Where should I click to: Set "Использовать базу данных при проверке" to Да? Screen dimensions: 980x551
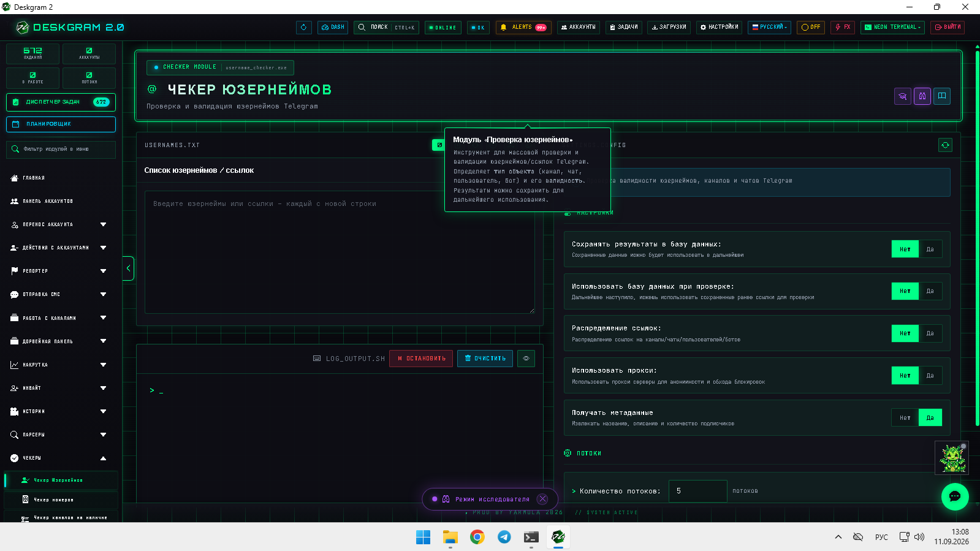pyautogui.click(x=930, y=291)
